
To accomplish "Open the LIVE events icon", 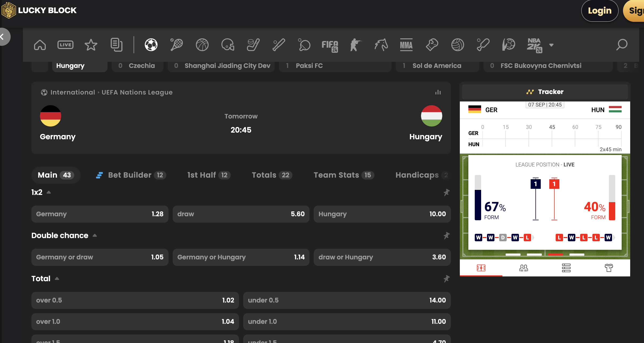I will pyautogui.click(x=65, y=45).
